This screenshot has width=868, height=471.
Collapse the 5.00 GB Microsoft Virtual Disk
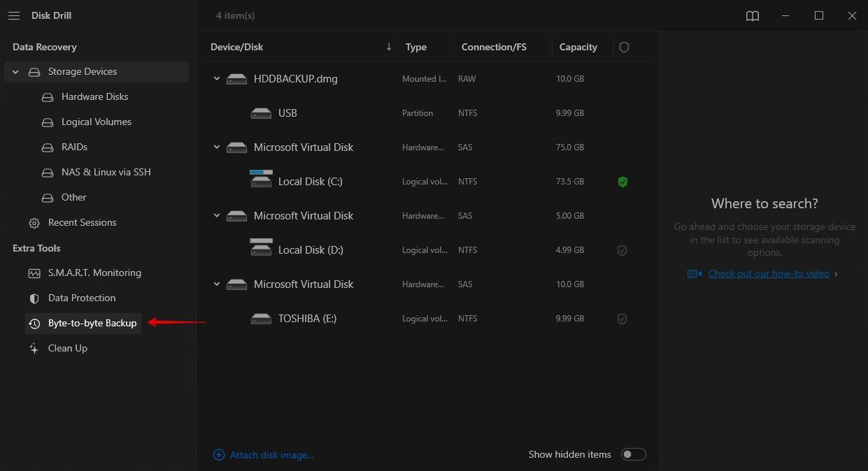pos(217,216)
